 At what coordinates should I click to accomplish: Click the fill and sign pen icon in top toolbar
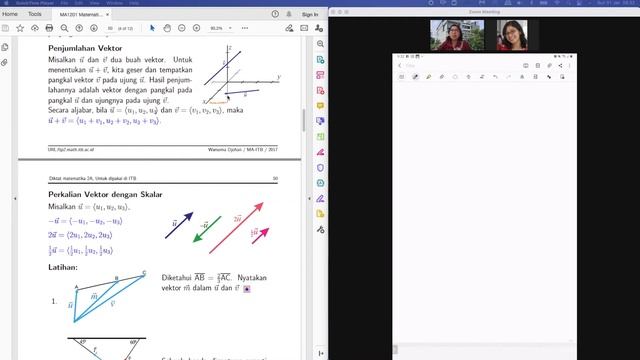[x=289, y=28]
